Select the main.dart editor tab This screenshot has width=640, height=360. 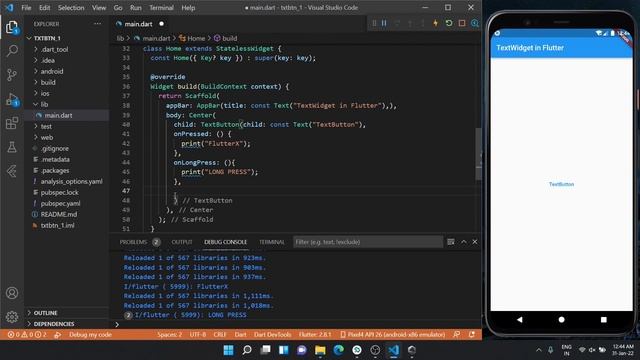[139, 24]
